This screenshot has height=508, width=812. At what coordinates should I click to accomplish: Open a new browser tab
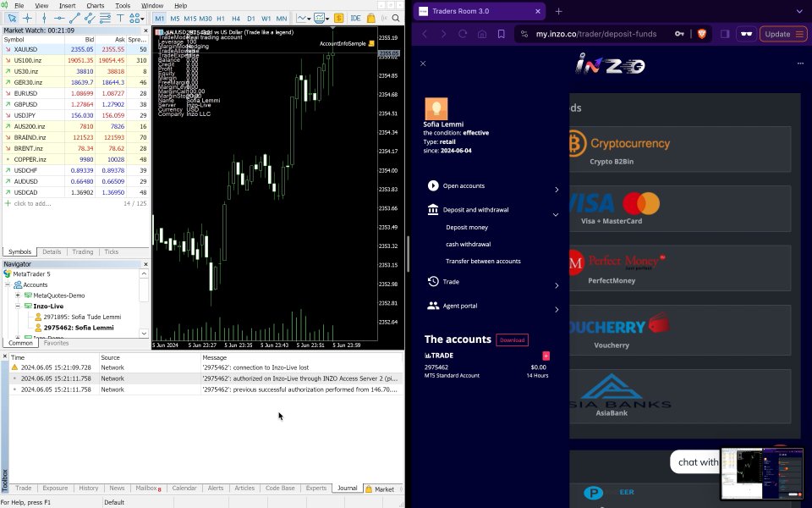(559, 11)
